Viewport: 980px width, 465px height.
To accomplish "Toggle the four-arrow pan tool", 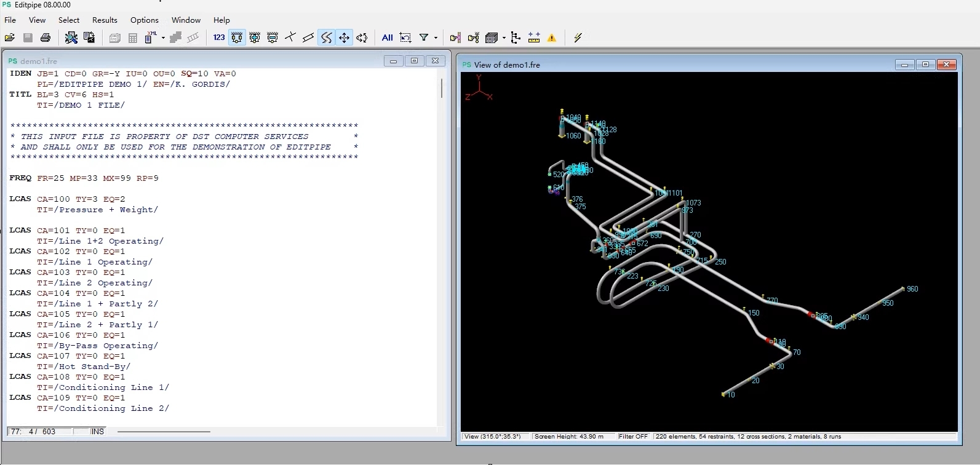I will (344, 38).
